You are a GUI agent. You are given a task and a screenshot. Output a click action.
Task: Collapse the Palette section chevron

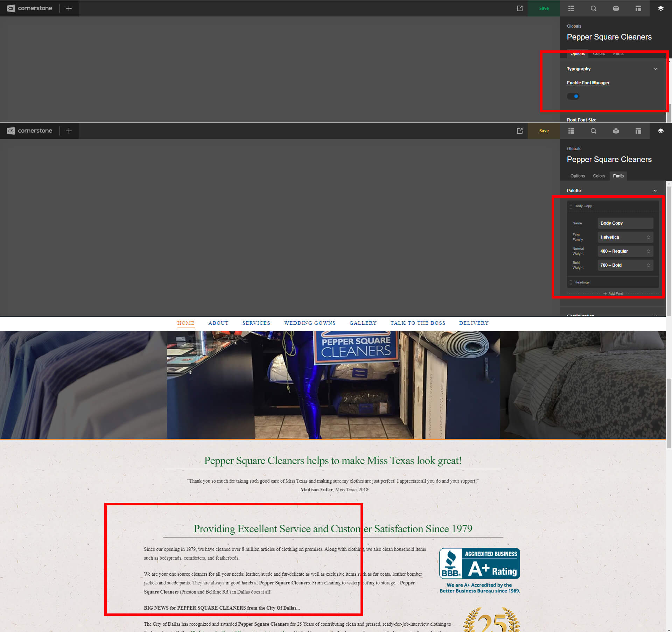[655, 191]
